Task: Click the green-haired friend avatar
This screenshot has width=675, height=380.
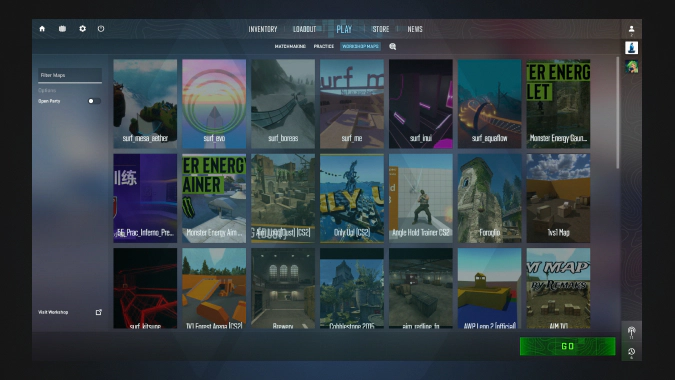Action: tap(632, 66)
